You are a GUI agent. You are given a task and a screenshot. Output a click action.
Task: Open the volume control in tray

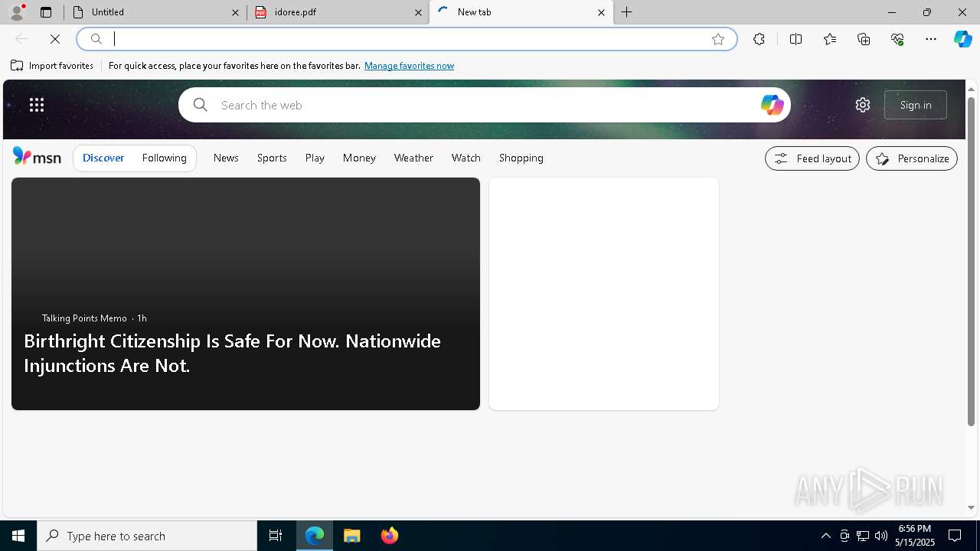point(880,536)
